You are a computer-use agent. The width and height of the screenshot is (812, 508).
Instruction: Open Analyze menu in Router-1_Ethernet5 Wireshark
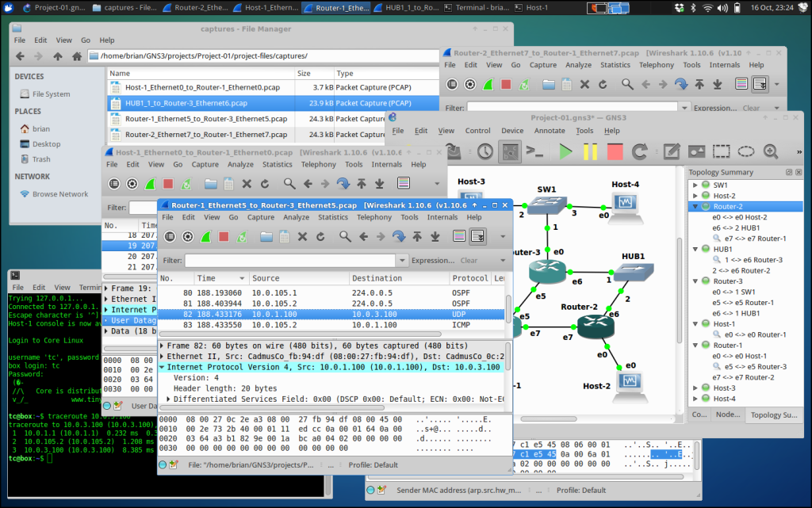(x=297, y=217)
